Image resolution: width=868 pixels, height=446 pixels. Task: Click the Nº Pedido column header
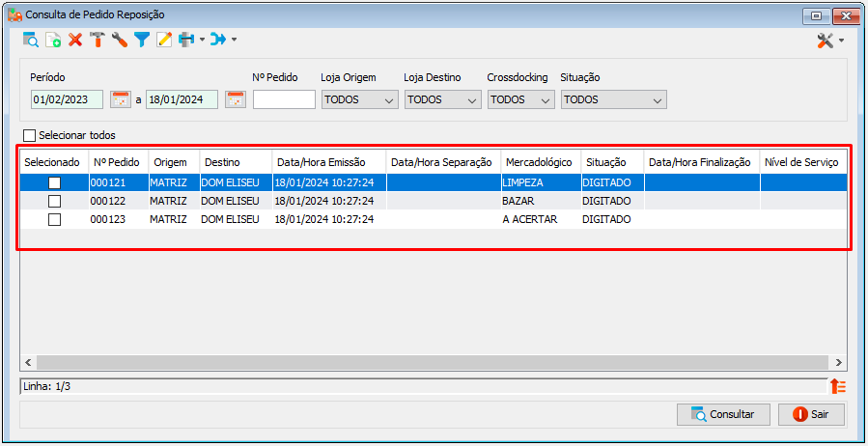[116, 162]
